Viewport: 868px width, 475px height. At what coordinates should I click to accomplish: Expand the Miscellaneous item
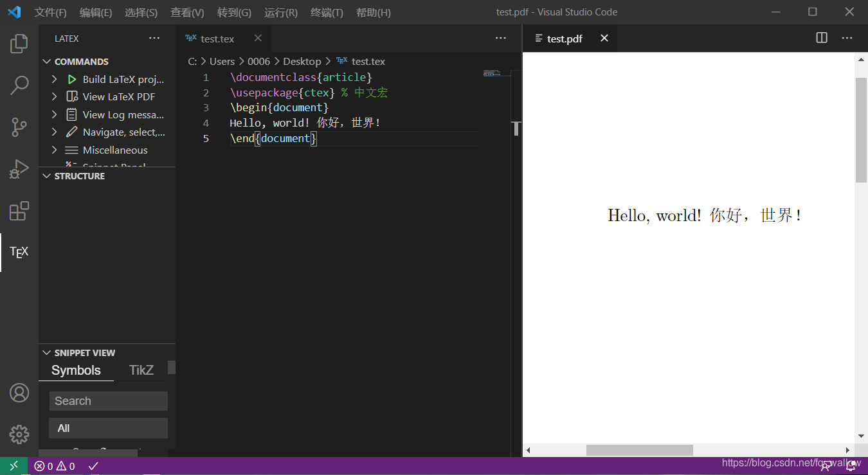click(55, 150)
